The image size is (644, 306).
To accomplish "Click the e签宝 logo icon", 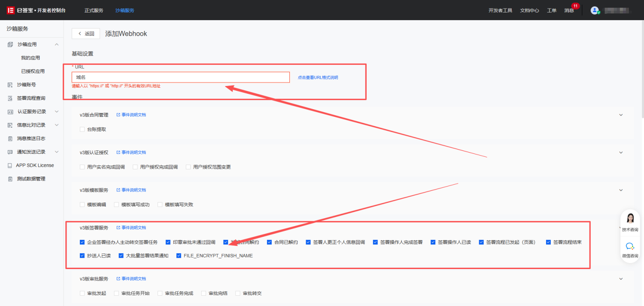I will (x=10, y=10).
